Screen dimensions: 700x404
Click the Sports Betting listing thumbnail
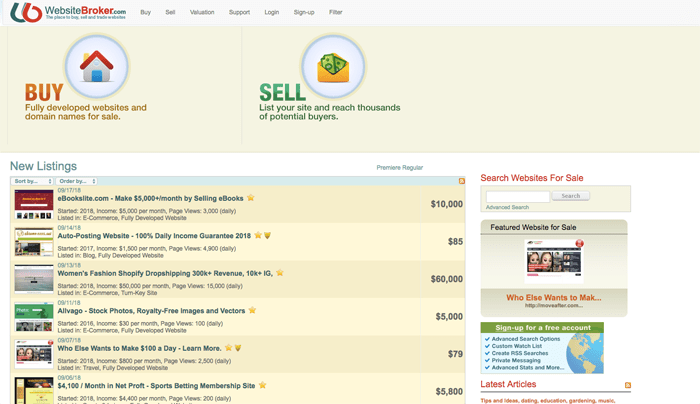pos(34,391)
